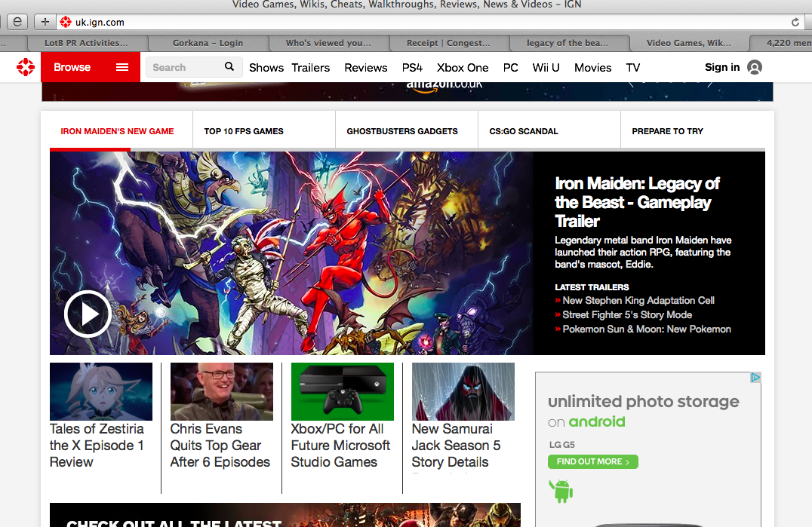Image resolution: width=812 pixels, height=527 pixels.
Task: Open the PS4 navigation item
Action: click(x=412, y=68)
